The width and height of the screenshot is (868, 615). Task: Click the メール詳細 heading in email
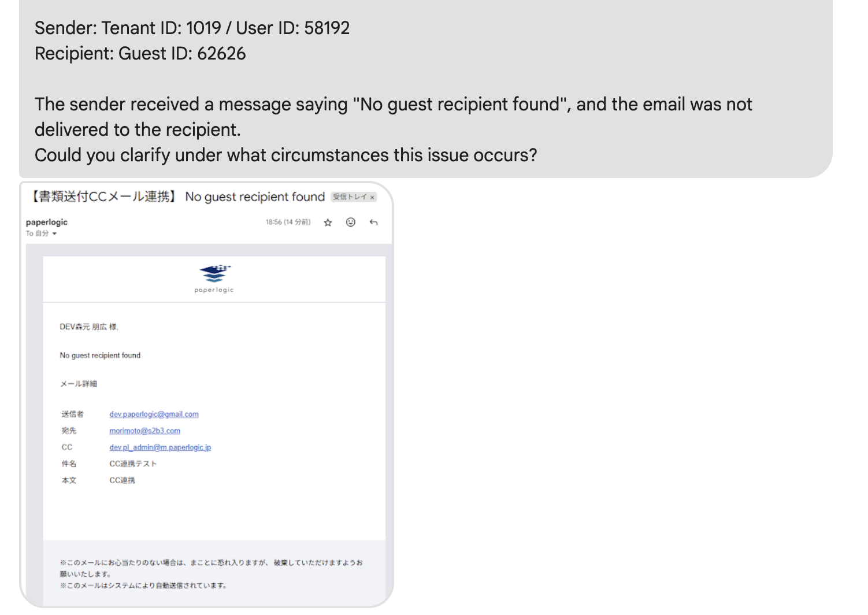point(79,384)
